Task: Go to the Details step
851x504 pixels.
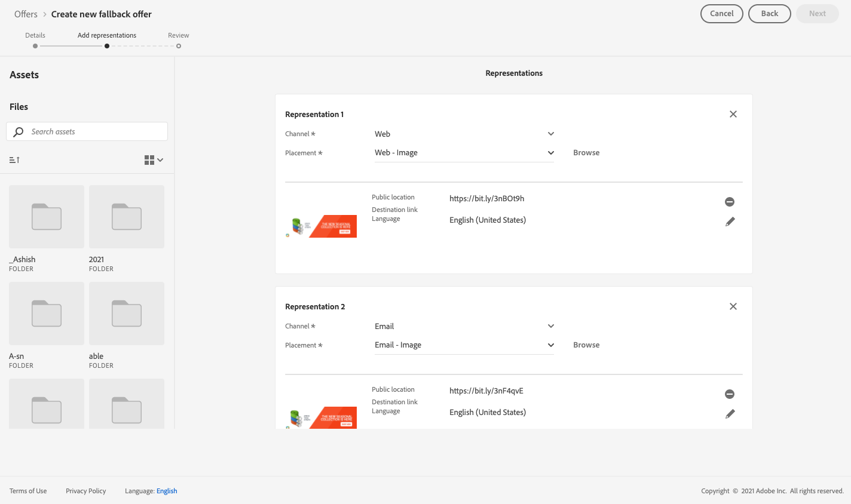Action: 35,46
